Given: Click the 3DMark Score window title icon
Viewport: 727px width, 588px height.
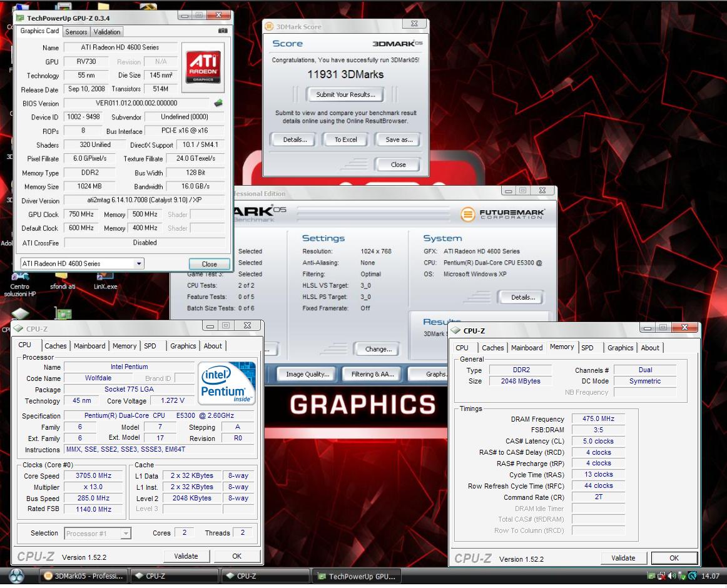Looking at the screenshot, I should point(269,26).
